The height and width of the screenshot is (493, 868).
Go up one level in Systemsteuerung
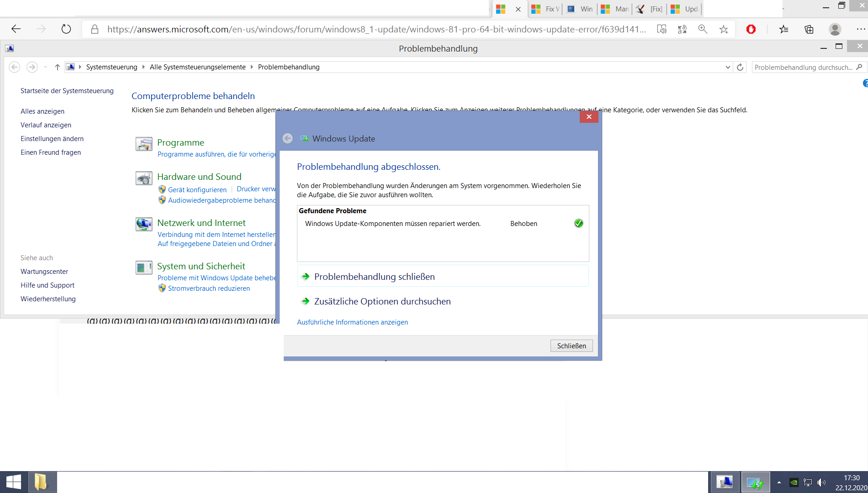tap(57, 67)
